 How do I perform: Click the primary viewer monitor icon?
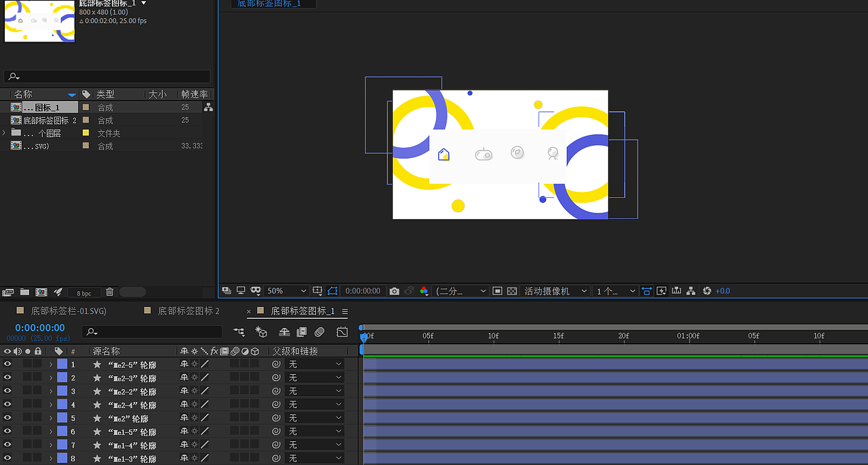[241, 291]
